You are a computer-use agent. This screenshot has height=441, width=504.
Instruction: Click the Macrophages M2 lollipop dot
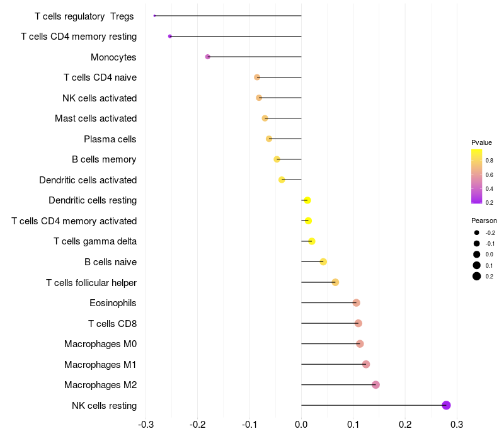click(x=376, y=385)
